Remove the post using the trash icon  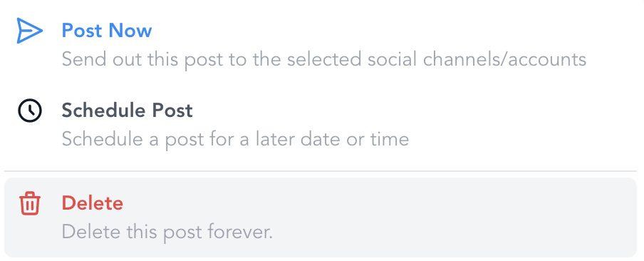(x=30, y=204)
